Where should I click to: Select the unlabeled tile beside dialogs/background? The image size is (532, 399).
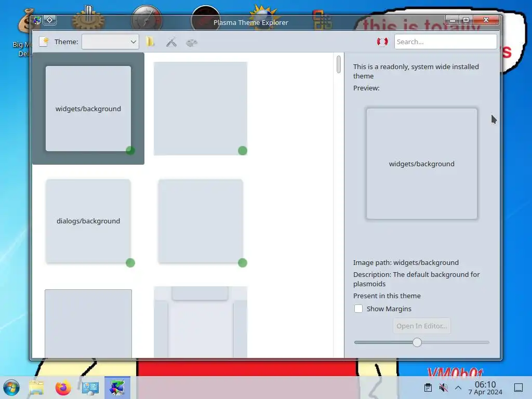(200, 221)
